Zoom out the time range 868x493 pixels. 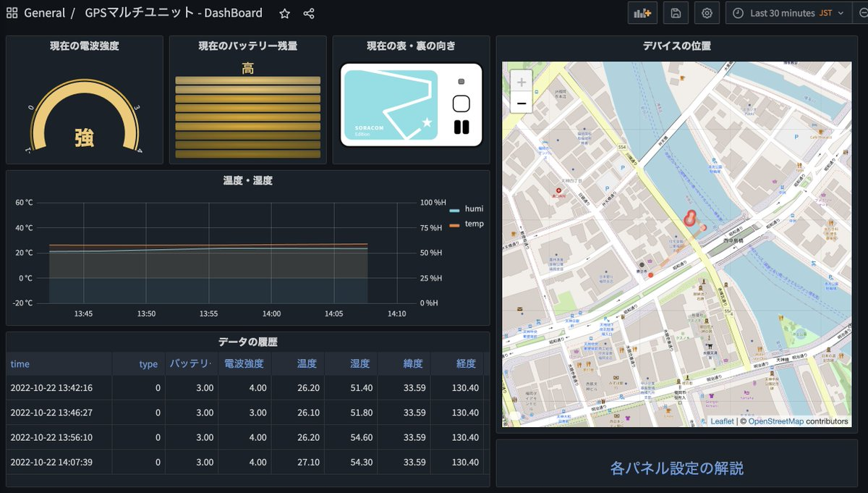point(861,13)
